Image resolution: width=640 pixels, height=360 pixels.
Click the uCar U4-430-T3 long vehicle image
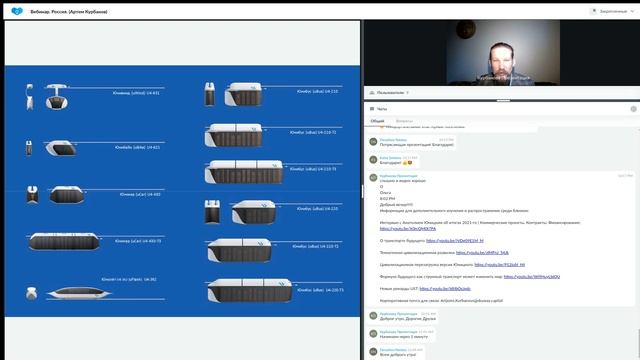(64, 241)
